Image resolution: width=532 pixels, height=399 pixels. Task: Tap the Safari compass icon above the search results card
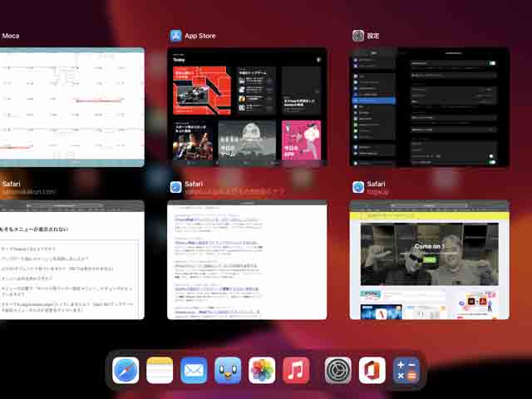[x=175, y=187]
